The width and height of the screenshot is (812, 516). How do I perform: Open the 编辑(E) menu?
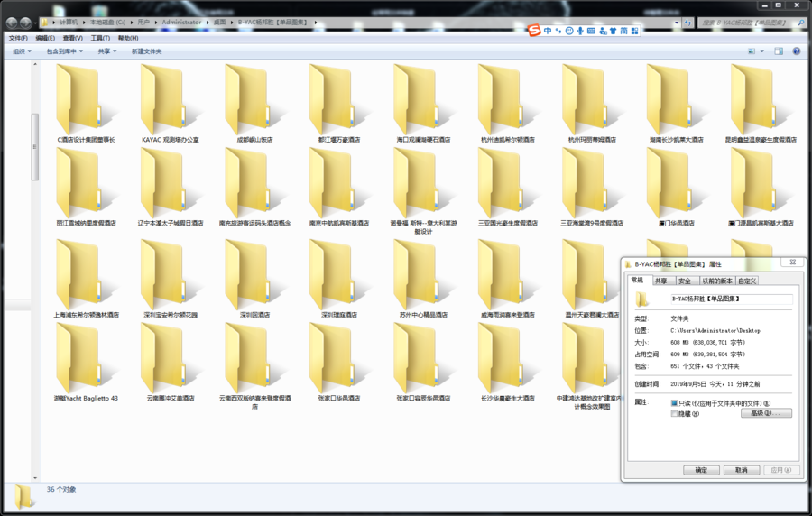point(45,38)
